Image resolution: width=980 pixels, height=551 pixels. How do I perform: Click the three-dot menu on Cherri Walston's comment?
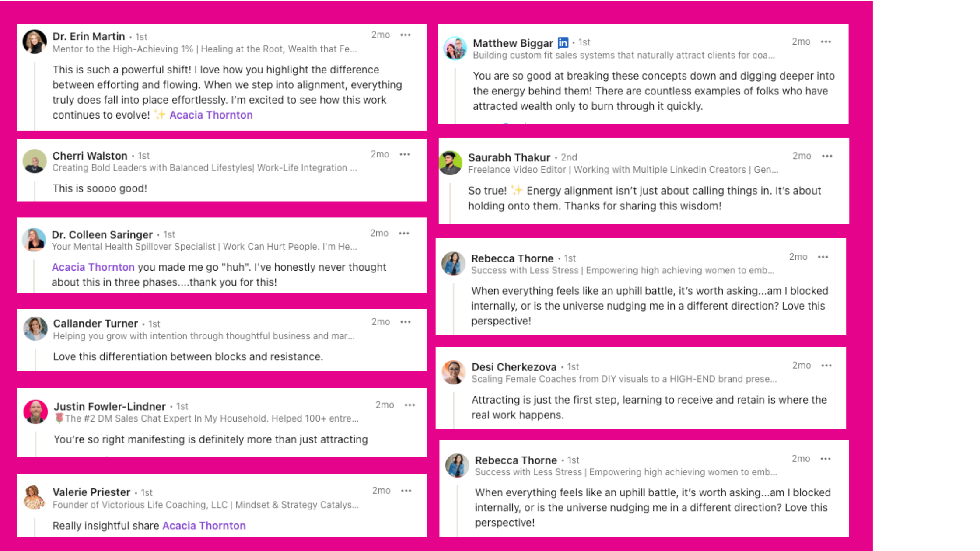(405, 154)
